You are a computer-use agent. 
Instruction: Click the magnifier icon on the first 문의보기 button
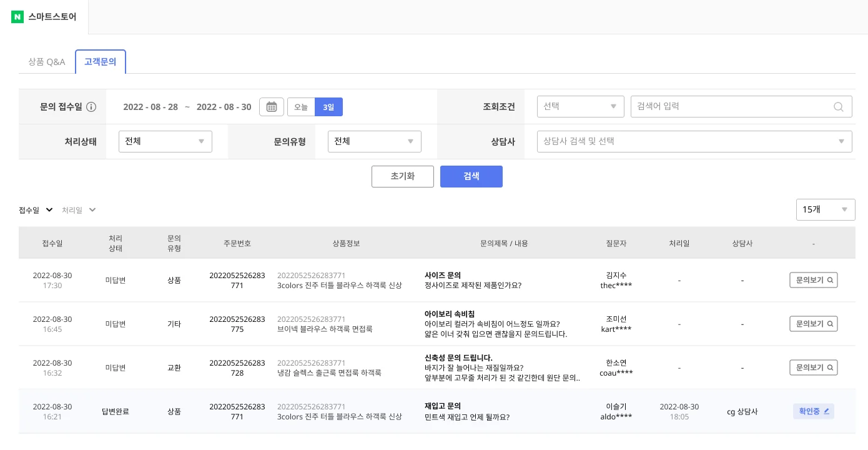coord(829,280)
